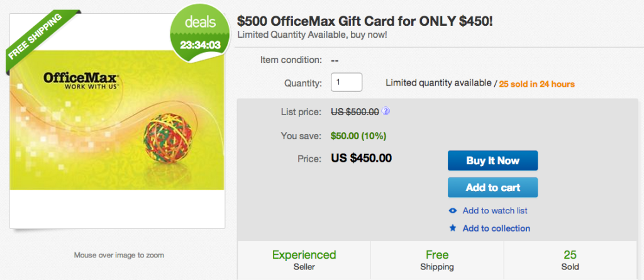
Task: Click the US $450.00 price
Action: click(x=362, y=157)
